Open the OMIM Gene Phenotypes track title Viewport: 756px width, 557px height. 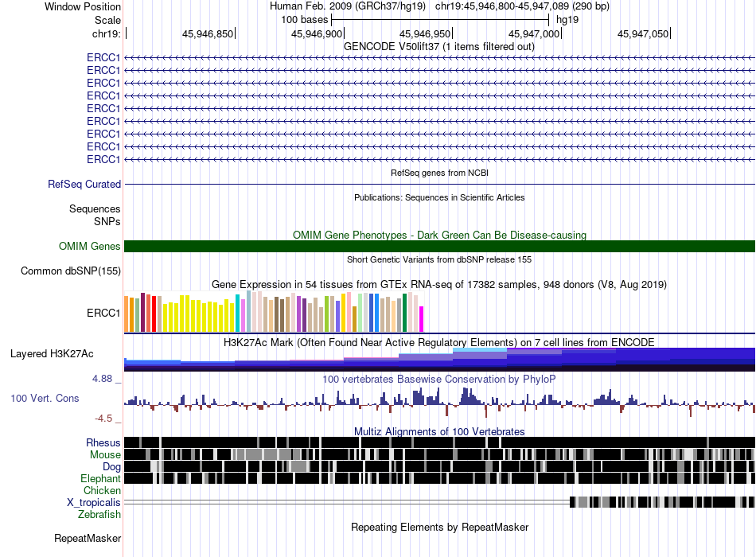pyautogui.click(x=439, y=235)
